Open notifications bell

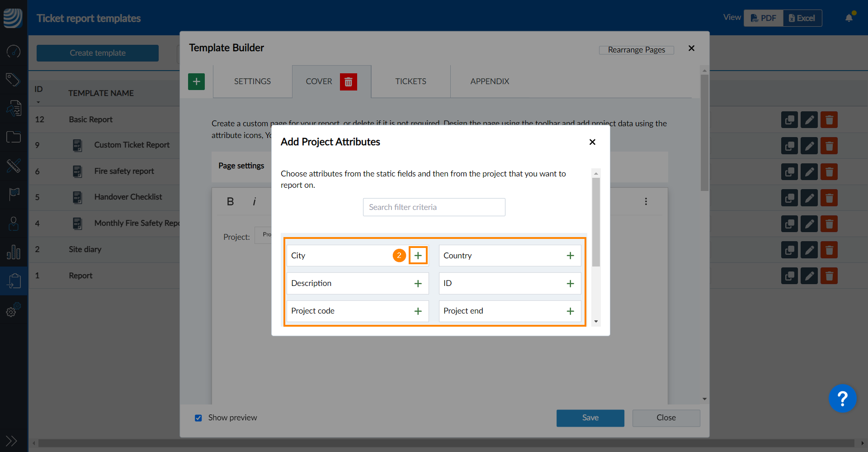pos(849,18)
